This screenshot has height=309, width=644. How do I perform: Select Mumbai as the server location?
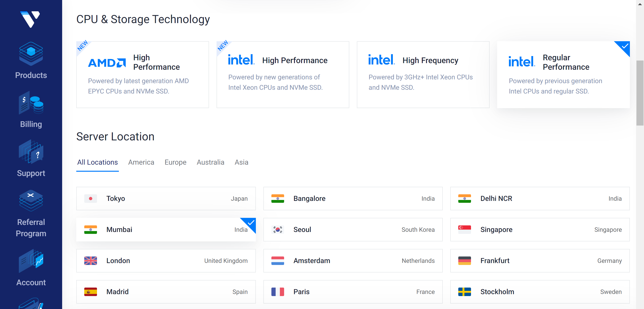coord(166,229)
